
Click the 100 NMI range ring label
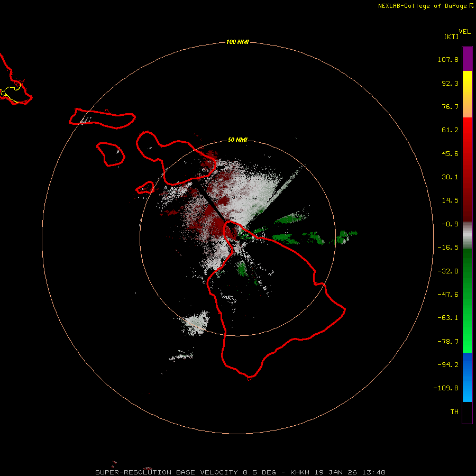tap(237, 42)
